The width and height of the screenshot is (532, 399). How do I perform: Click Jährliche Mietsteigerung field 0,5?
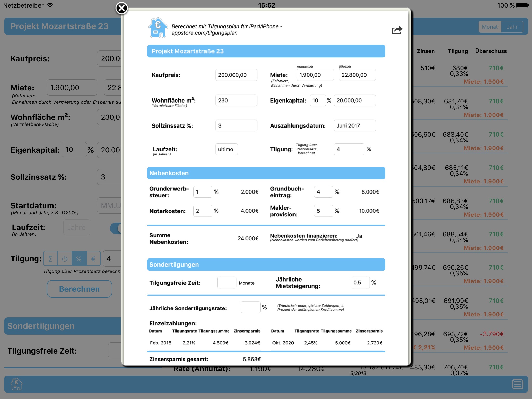click(x=360, y=283)
